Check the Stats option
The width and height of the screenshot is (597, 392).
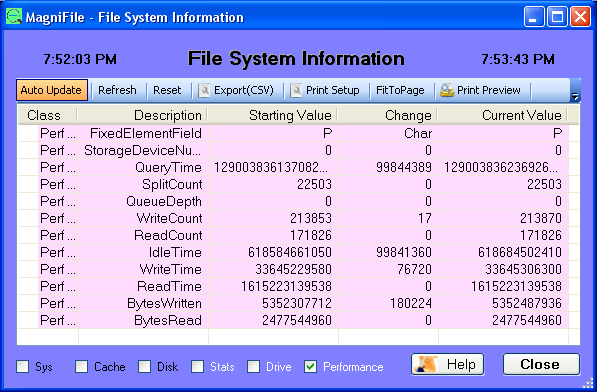click(x=197, y=367)
